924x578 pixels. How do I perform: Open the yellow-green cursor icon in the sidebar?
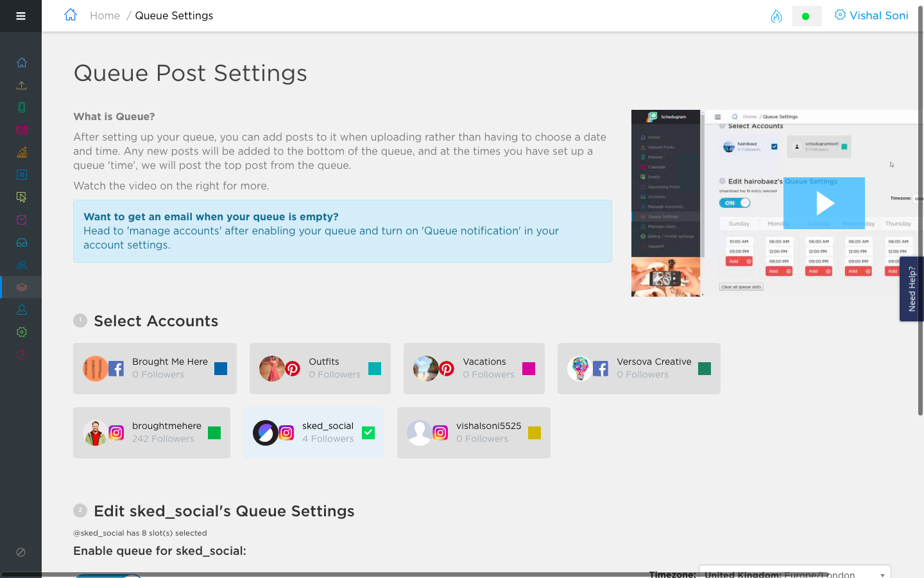pyautogui.click(x=22, y=197)
